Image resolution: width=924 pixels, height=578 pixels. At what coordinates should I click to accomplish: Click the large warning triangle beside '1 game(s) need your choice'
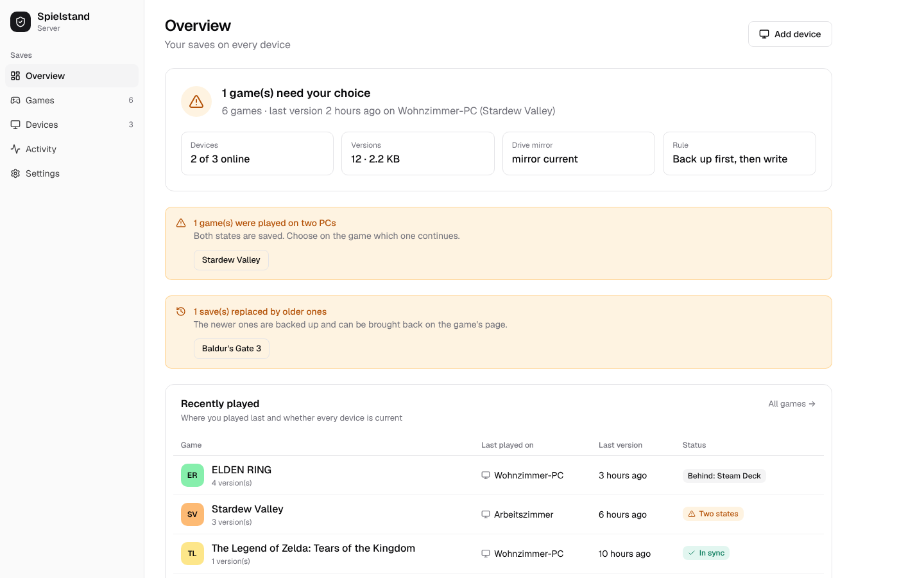(196, 101)
